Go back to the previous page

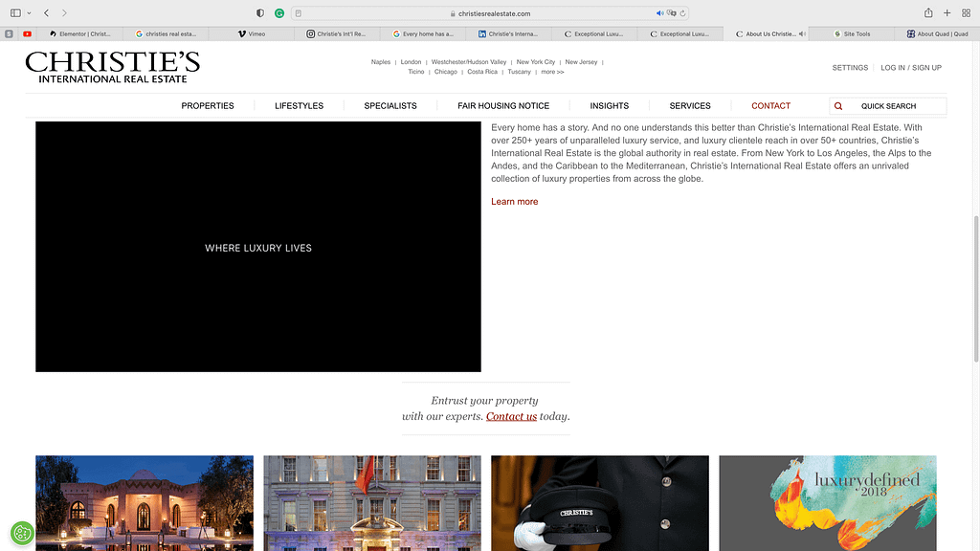click(x=46, y=13)
